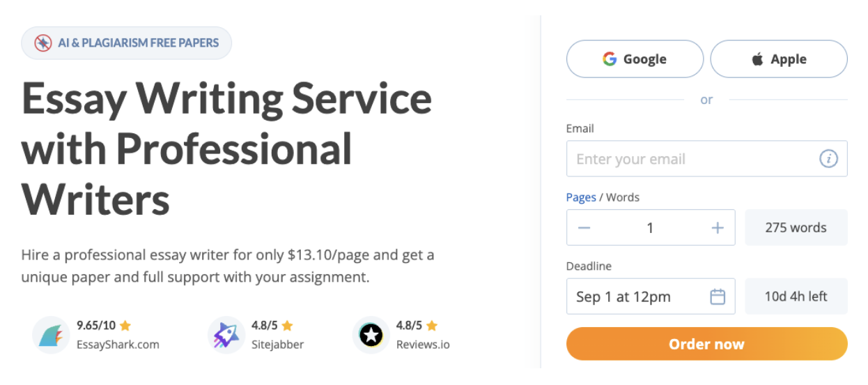The height and width of the screenshot is (385, 868).
Task: Focus the Enter your email field
Action: (x=693, y=159)
